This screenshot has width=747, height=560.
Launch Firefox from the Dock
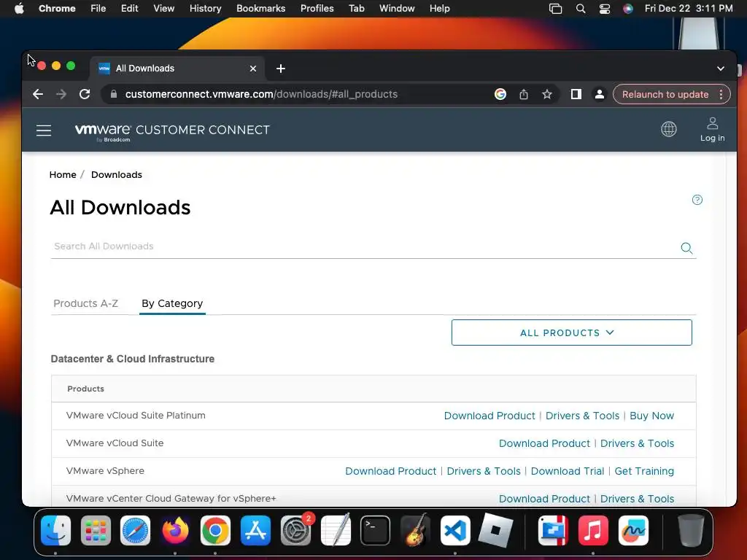coord(175,530)
